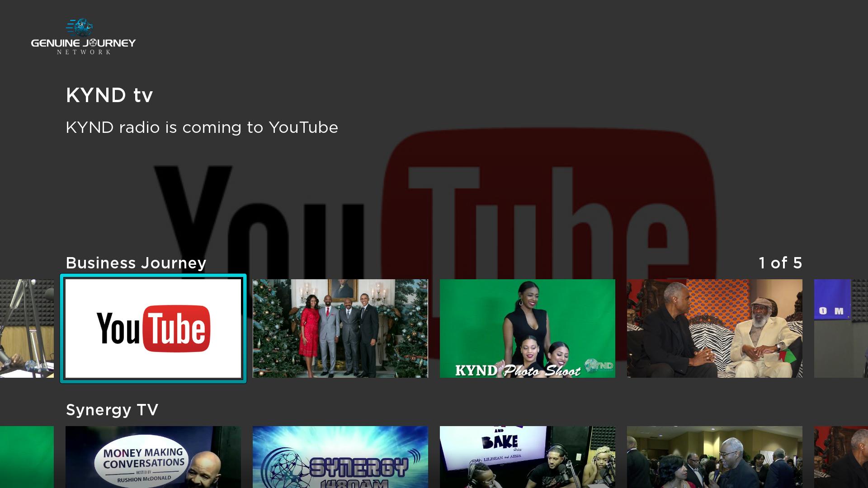Select the Synergy 1480AM thumbnail
Image resolution: width=868 pixels, height=488 pixels.
(x=340, y=456)
